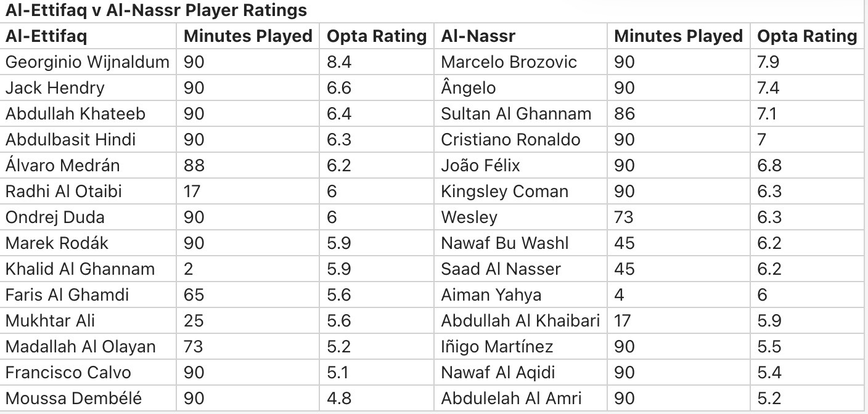
Task: Click Álvaro Medrán's 88 minutes cell
Action: pos(194,166)
